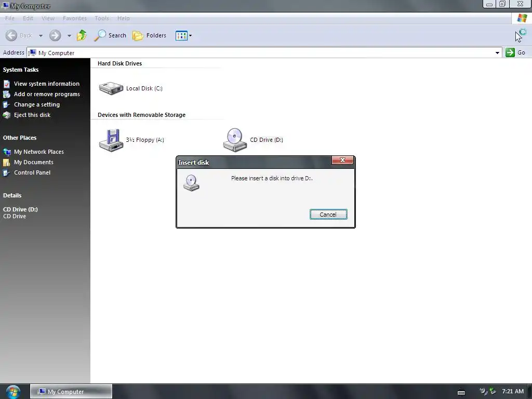Screen dimensions: 532x399
Task: Click the Windows flag logo in menu bar
Action: pyautogui.click(x=522, y=18)
